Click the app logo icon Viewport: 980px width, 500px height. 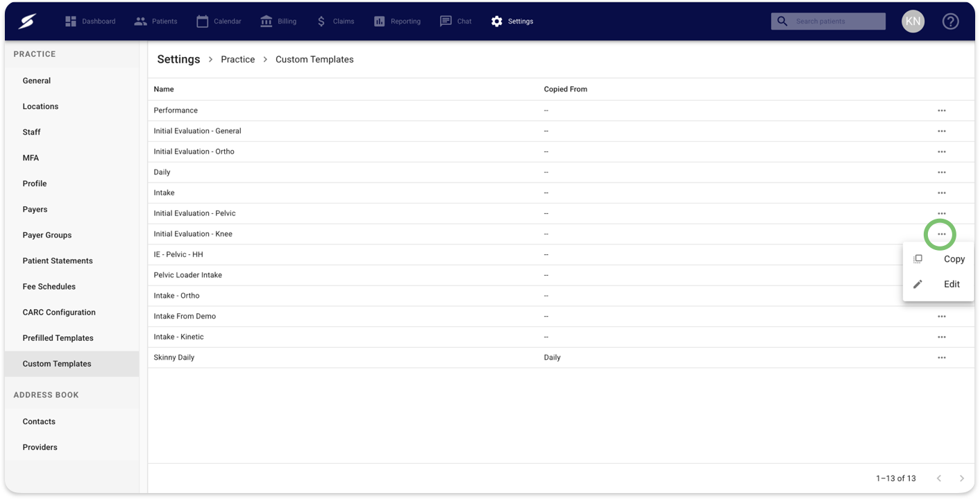point(27,22)
